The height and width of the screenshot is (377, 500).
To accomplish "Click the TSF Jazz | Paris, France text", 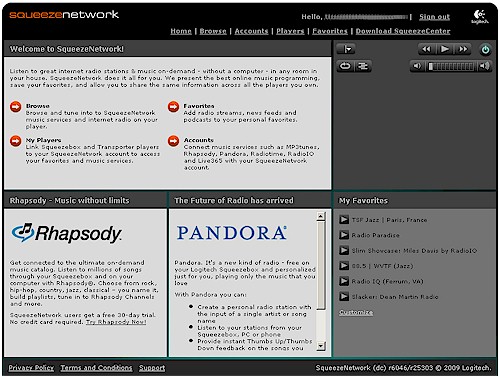I will [389, 220].
